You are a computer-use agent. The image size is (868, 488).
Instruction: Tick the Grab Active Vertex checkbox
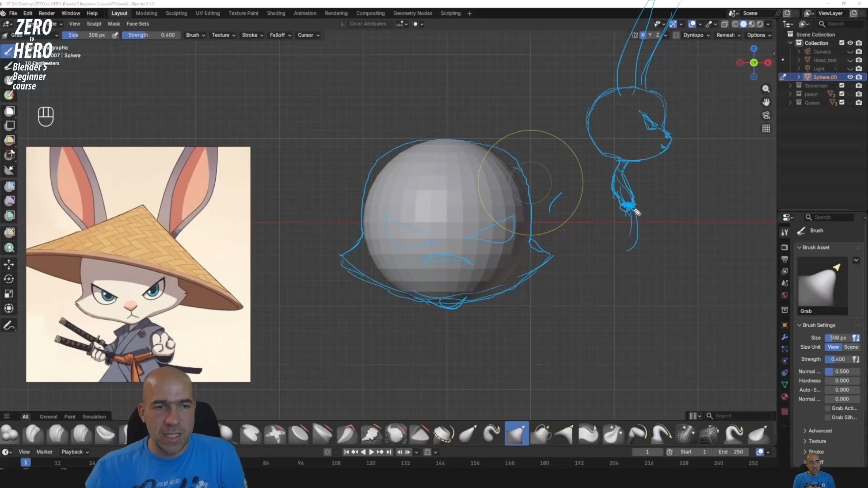click(828, 408)
